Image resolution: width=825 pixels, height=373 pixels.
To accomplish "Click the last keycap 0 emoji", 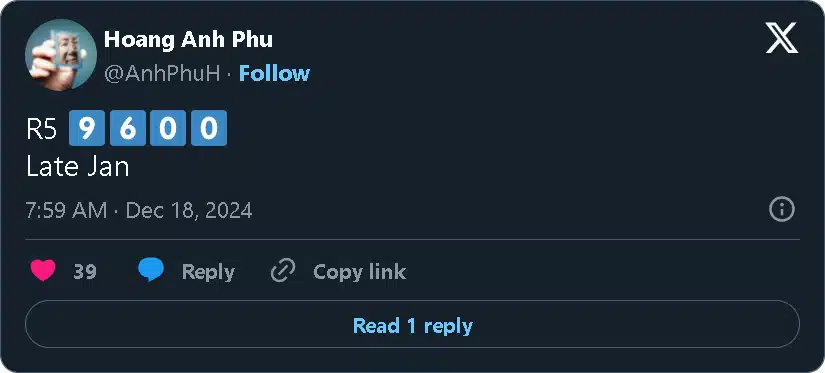I will click(209, 128).
